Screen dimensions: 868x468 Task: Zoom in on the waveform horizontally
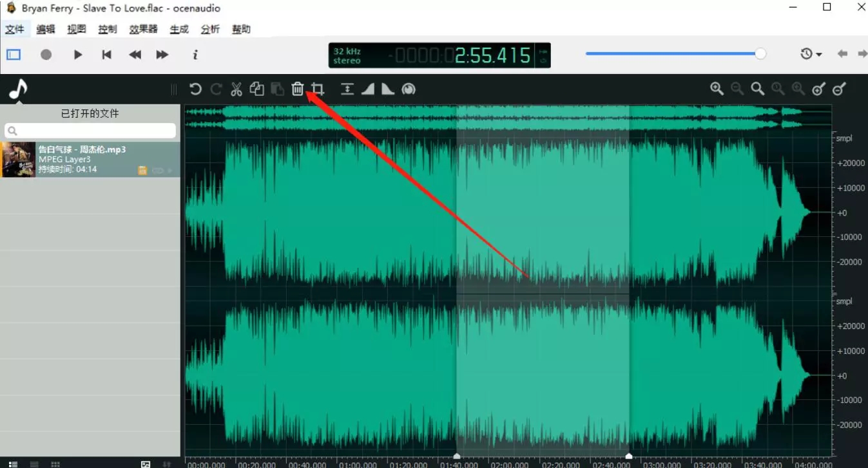(716, 89)
